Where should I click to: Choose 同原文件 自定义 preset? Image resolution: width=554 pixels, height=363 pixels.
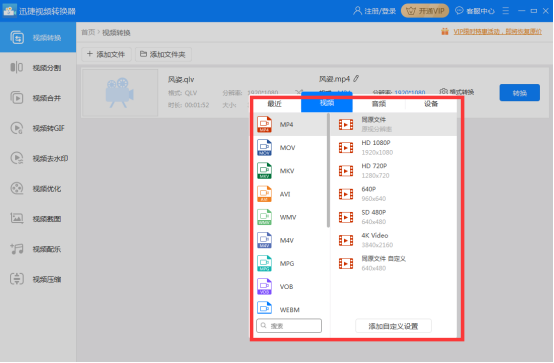point(394,263)
